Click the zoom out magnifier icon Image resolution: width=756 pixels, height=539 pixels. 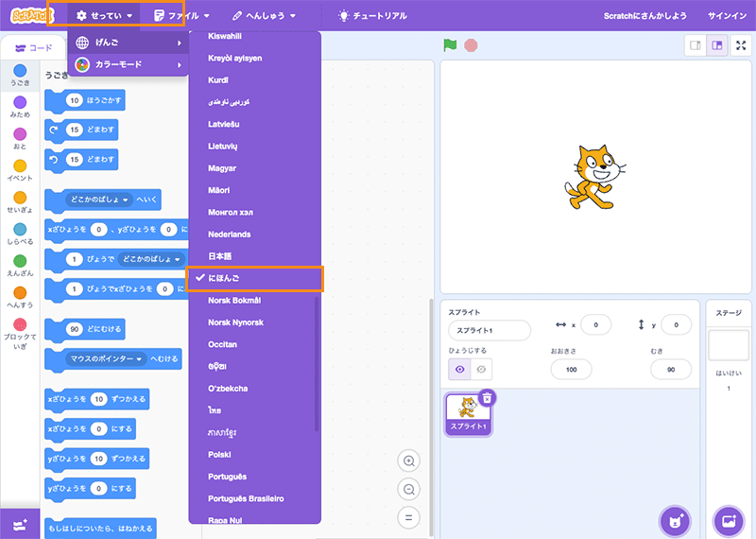[409, 489]
